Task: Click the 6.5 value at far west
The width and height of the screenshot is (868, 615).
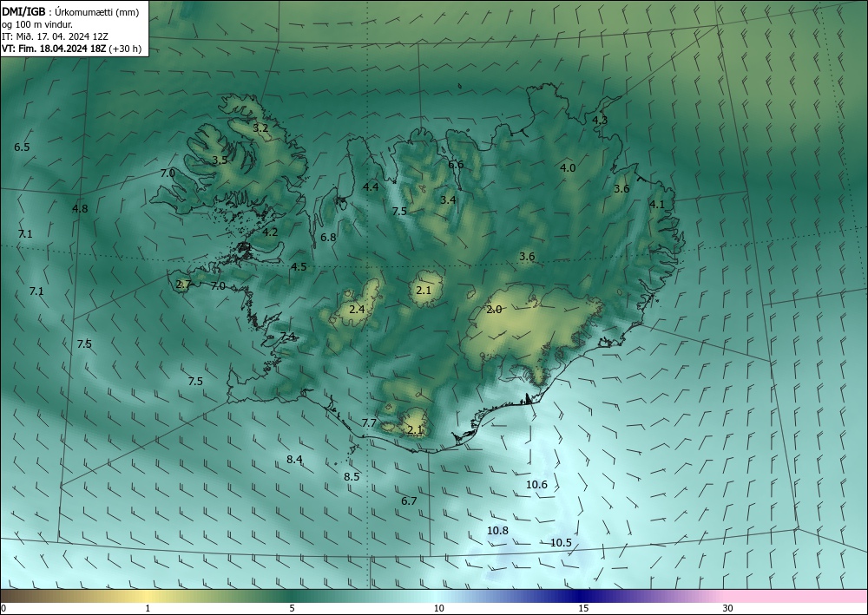Action: 23,147
